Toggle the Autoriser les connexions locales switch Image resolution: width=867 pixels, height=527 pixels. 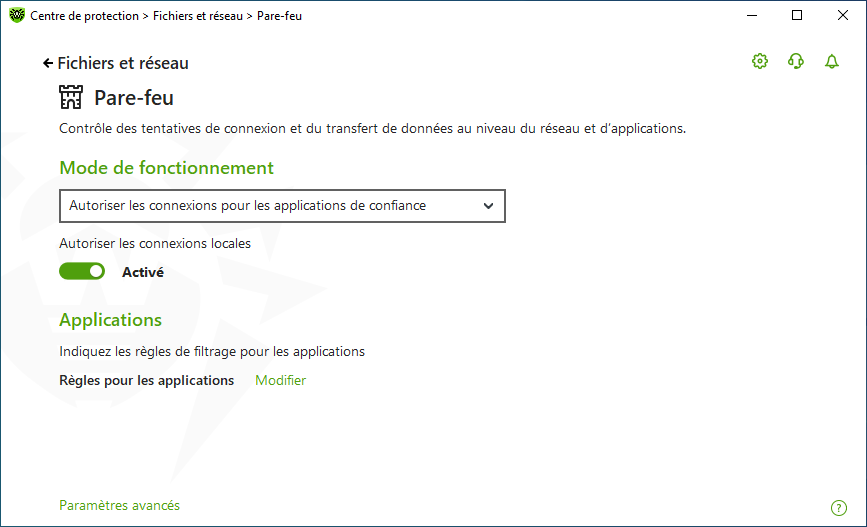pos(82,271)
